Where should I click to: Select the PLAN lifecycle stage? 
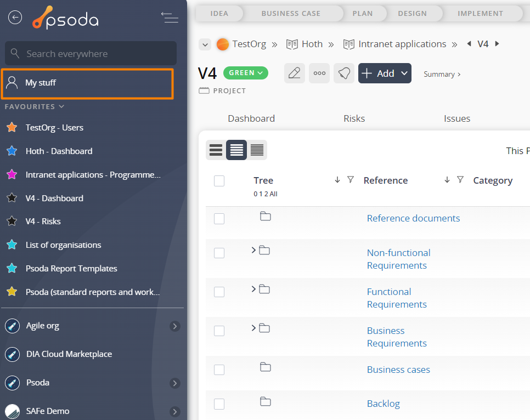(363, 14)
